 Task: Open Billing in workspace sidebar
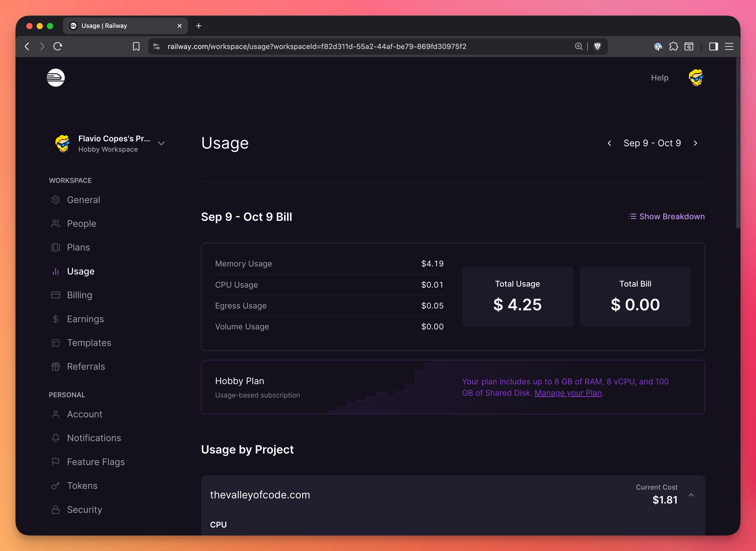point(79,295)
